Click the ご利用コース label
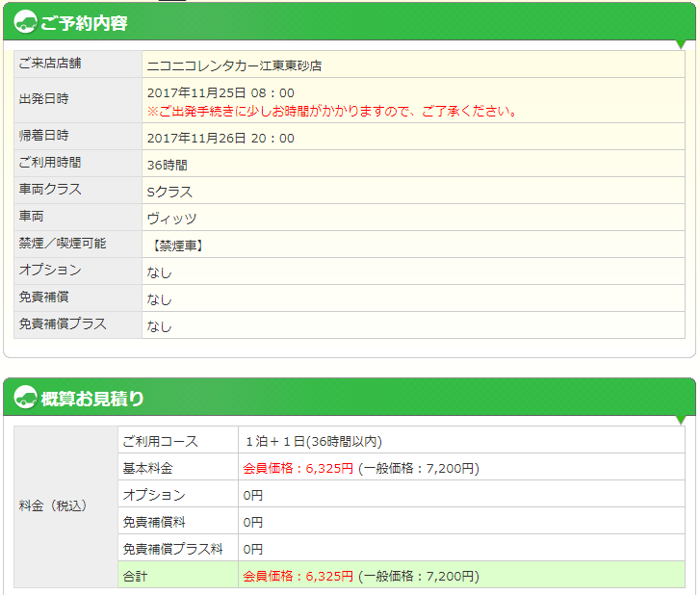Image resolution: width=700 pixels, height=595 pixels. [160, 442]
